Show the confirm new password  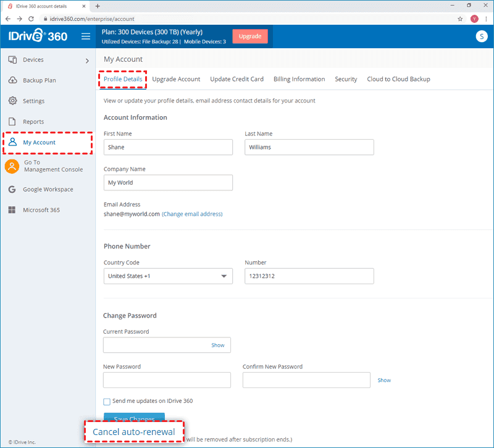[x=384, y=380]
